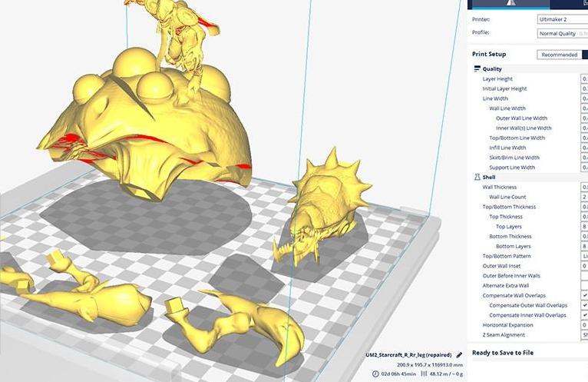Open the Printer dropdown showing Ultimaker 2

(563, 19)
